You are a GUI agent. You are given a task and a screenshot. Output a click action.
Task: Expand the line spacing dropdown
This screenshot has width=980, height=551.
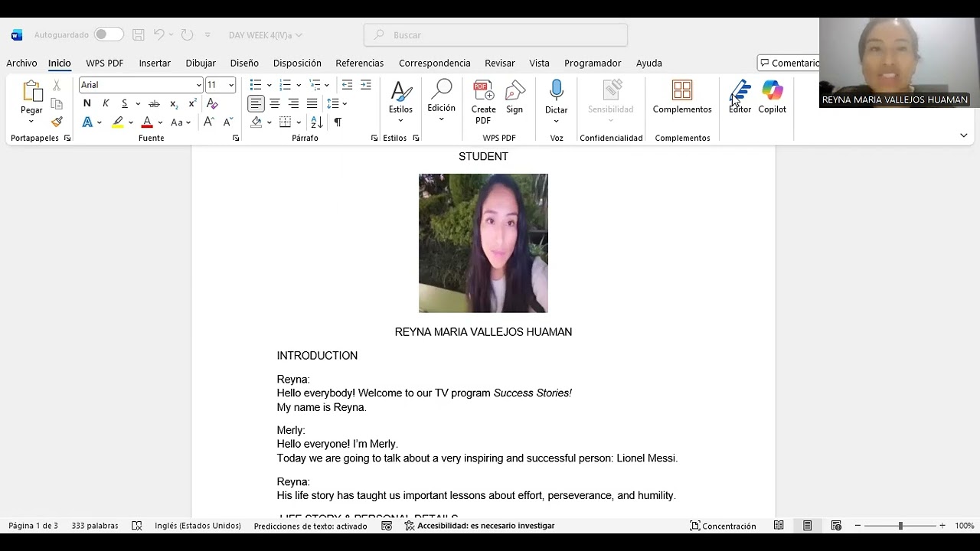click(345, 103)
